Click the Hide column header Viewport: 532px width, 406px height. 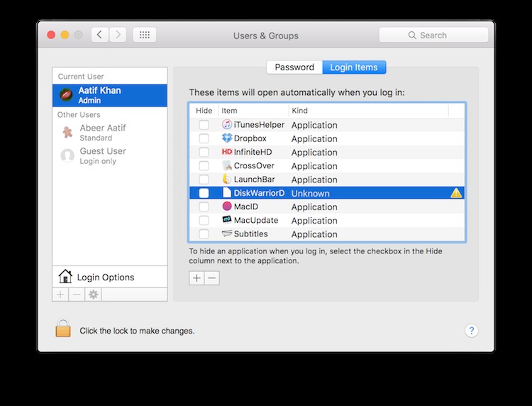[x=204, y=111]
